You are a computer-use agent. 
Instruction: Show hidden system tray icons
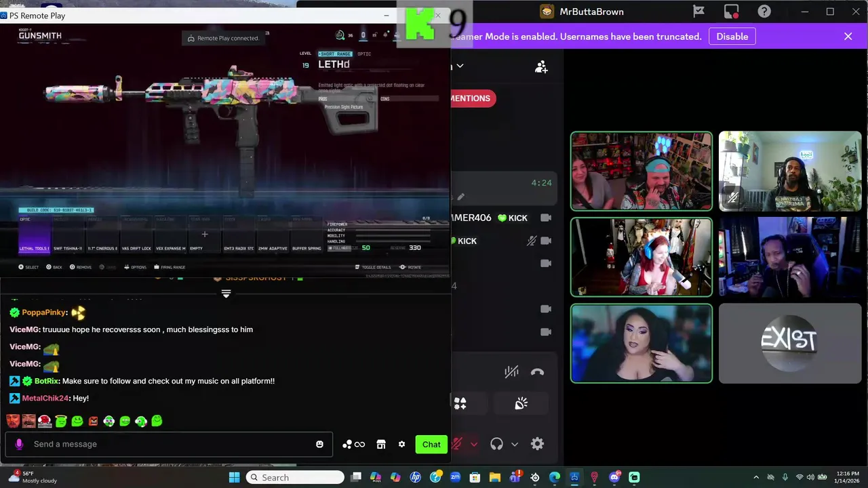click(756, 477)
